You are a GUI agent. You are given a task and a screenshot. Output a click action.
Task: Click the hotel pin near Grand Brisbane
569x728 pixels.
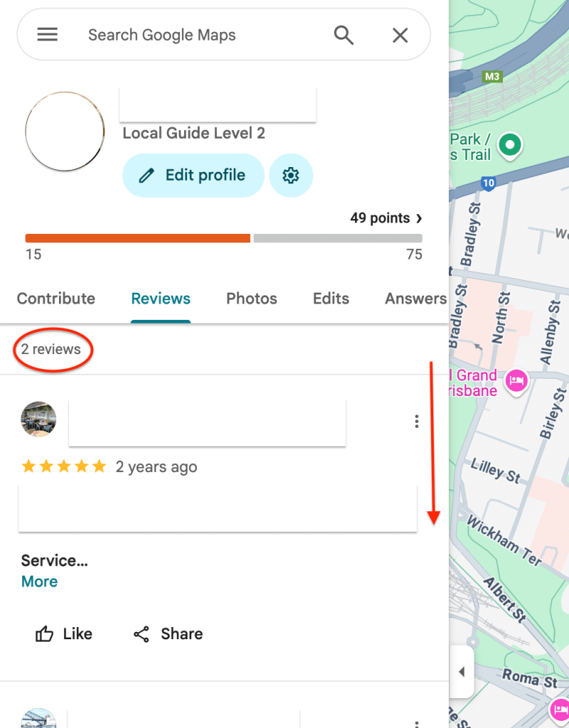pos(516,382)
